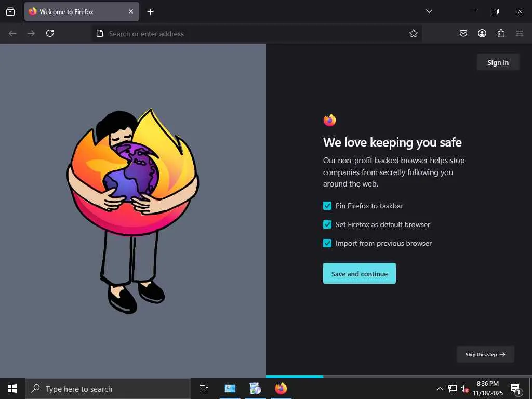Show hidden system tray icons

[440, 389]
